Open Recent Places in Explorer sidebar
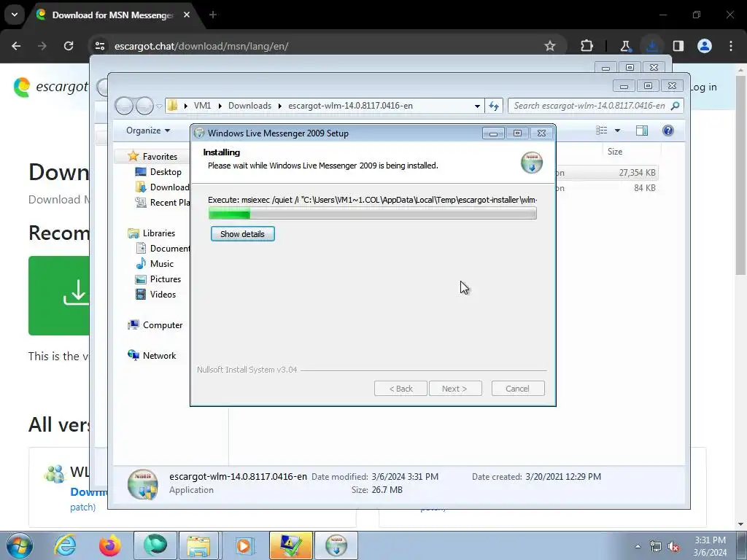The height and width of the screenshot is (560, 747). click(163, 203)
